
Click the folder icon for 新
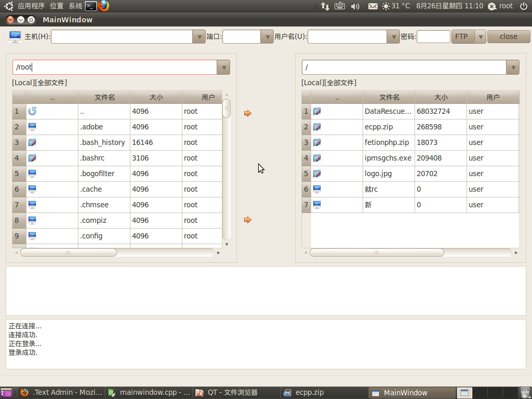click(317, 205)
